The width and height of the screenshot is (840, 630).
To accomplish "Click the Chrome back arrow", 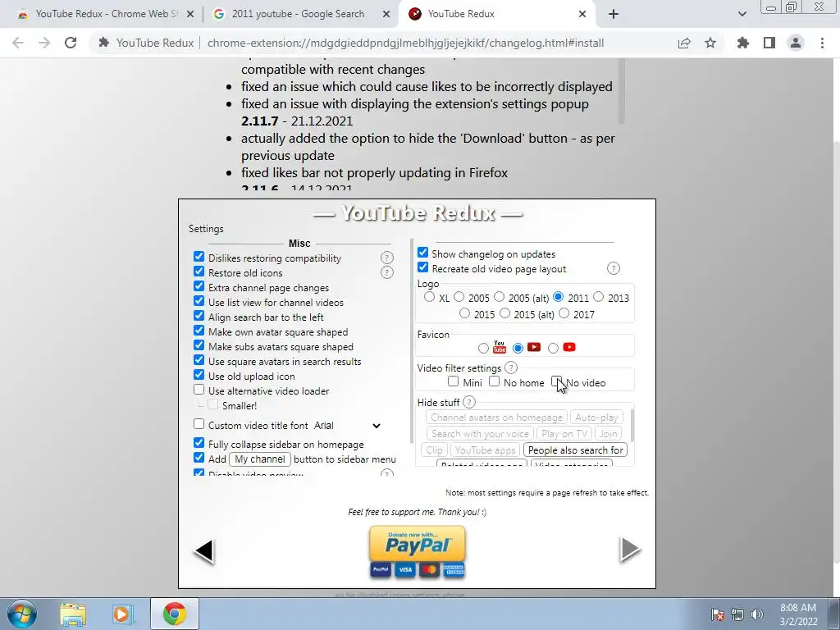I will [x=18, y=43].
